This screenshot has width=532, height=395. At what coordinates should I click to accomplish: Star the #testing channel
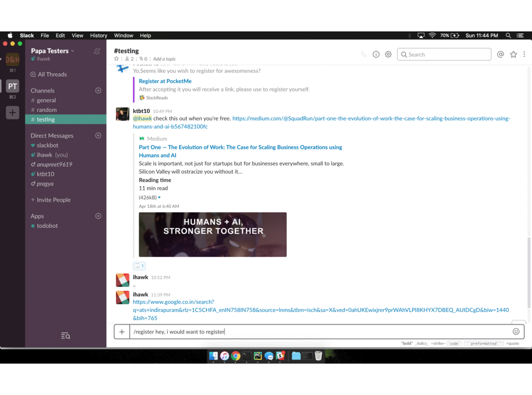pos(117,59)
